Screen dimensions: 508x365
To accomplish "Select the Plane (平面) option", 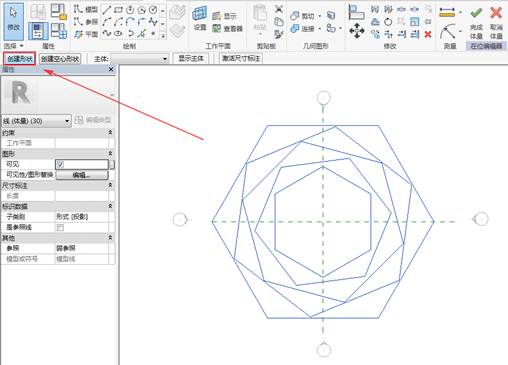I will pos(86,34).
